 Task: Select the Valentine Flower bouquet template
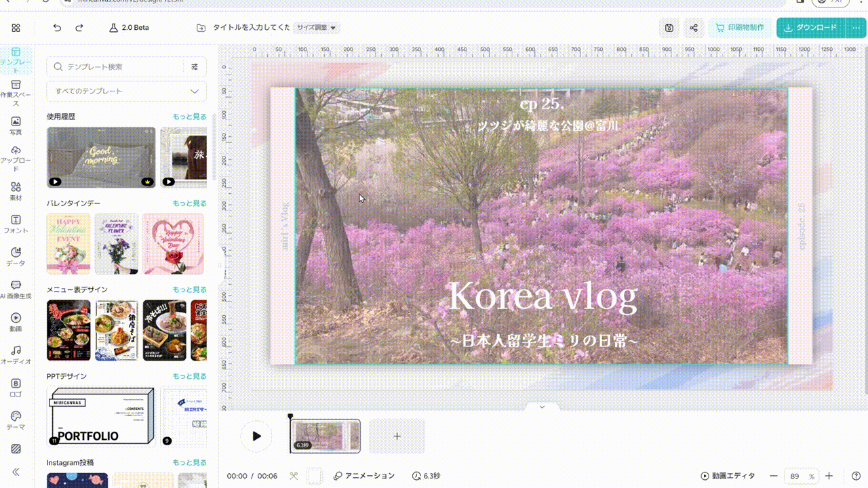(117, 243)
